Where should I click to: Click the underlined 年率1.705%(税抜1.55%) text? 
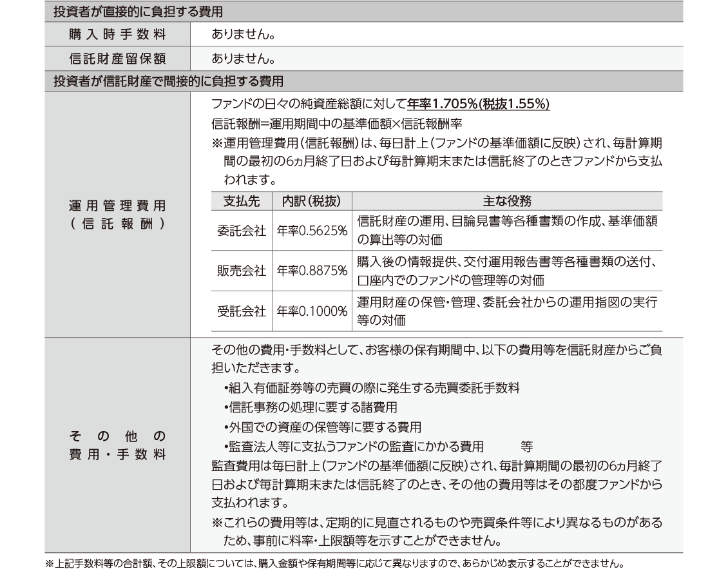pyautogui.click(x=478, y=104)
